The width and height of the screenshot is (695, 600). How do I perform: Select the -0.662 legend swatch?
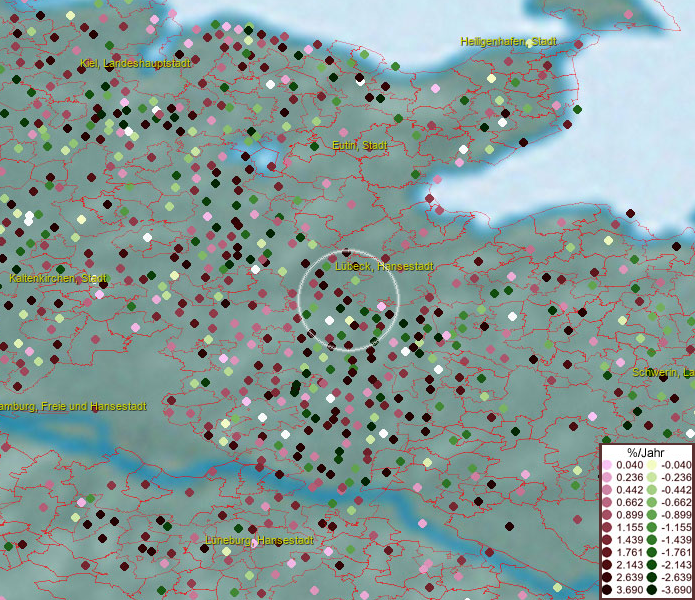(652, 503)
